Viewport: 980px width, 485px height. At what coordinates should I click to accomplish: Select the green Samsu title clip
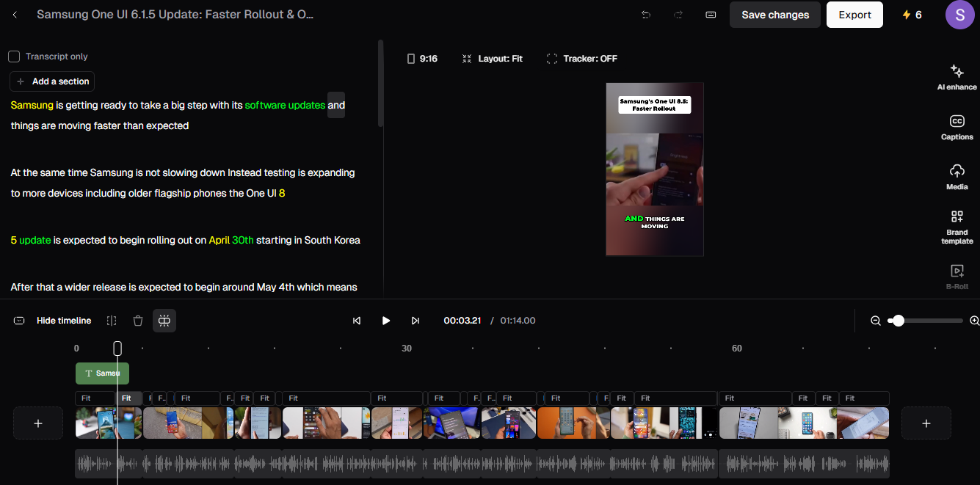102,373
